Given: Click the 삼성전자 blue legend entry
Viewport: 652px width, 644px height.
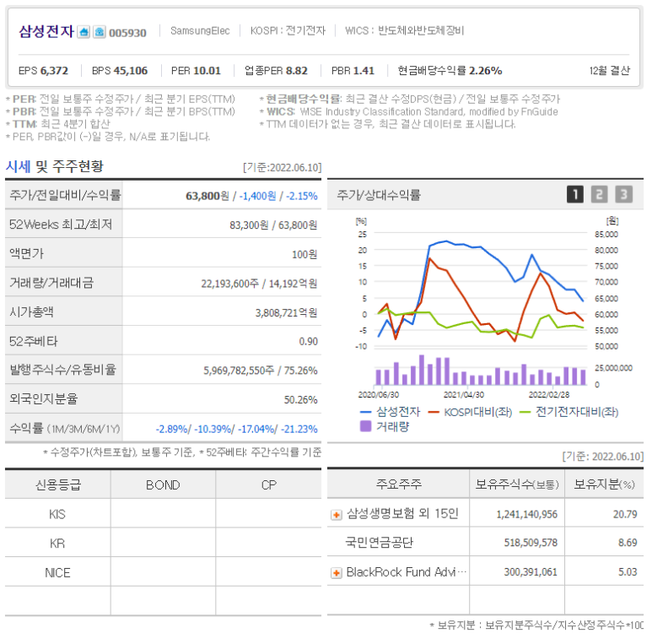Looking at the screenshot, I should (391, 412).
